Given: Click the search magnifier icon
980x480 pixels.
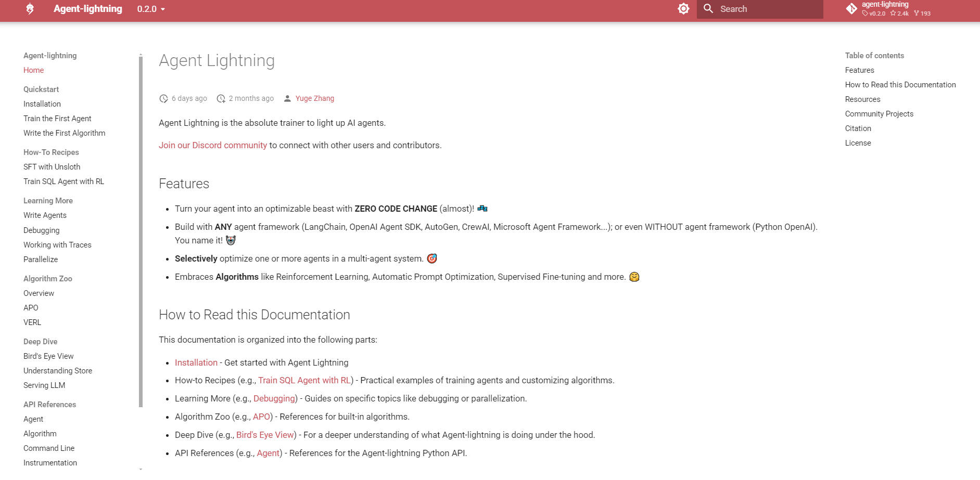Looking at the screenshot, I should click(x=708, y=9).
